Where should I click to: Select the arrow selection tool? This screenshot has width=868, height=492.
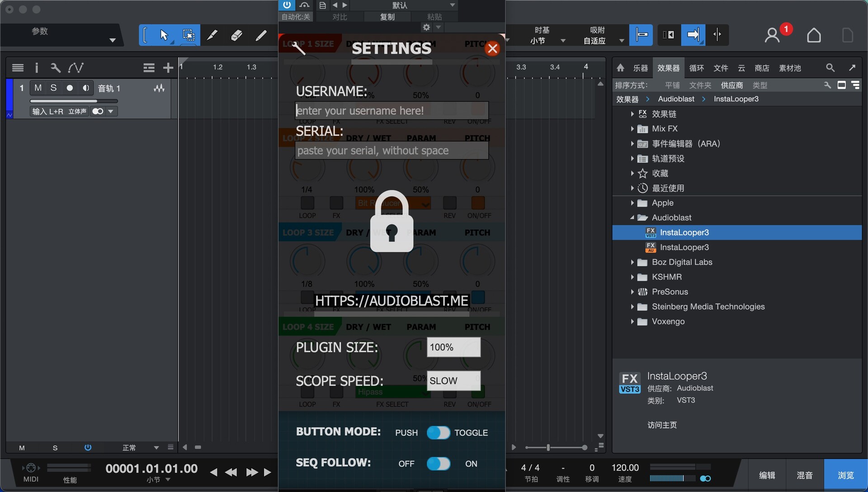coord(164,35)
